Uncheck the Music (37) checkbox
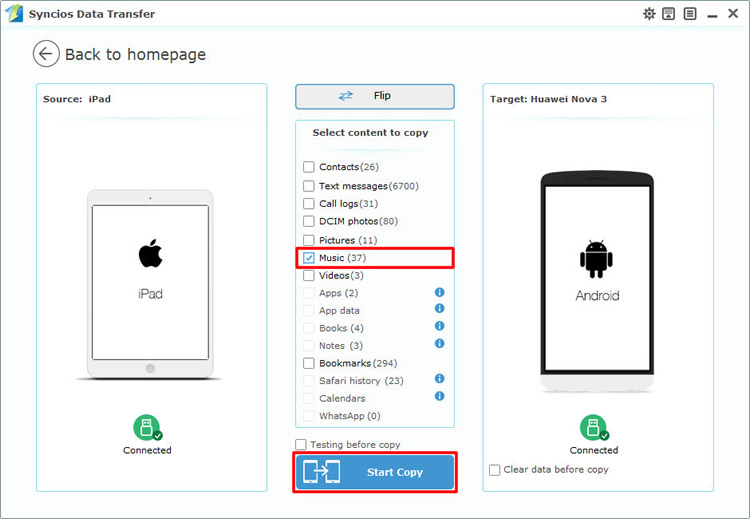The height and width of the screenshot is (519, 750). pos(309,258)
